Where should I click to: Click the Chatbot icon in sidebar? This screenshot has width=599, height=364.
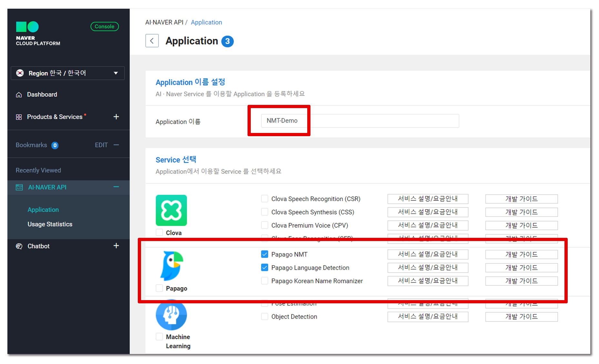point(19,246)
